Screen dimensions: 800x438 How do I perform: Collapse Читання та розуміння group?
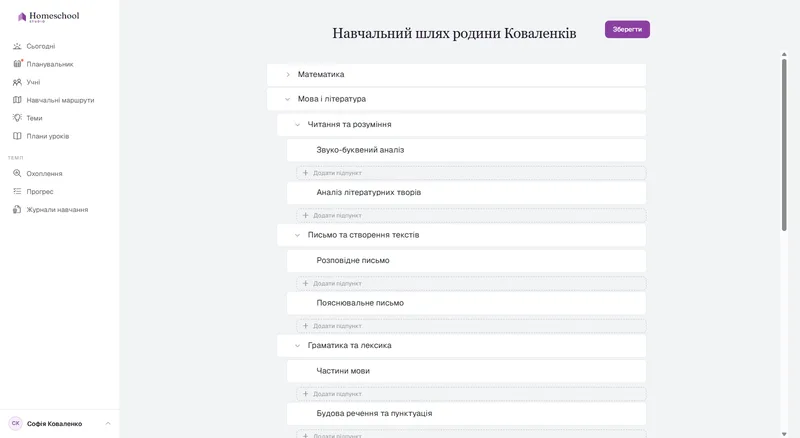pos(297,125)
